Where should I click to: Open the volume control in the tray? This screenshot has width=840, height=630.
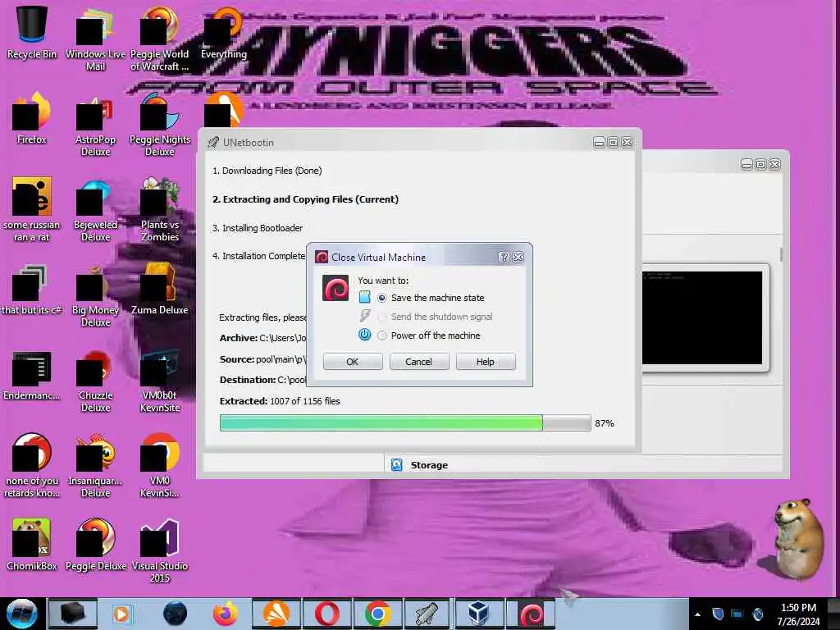(x=758, y=614)
